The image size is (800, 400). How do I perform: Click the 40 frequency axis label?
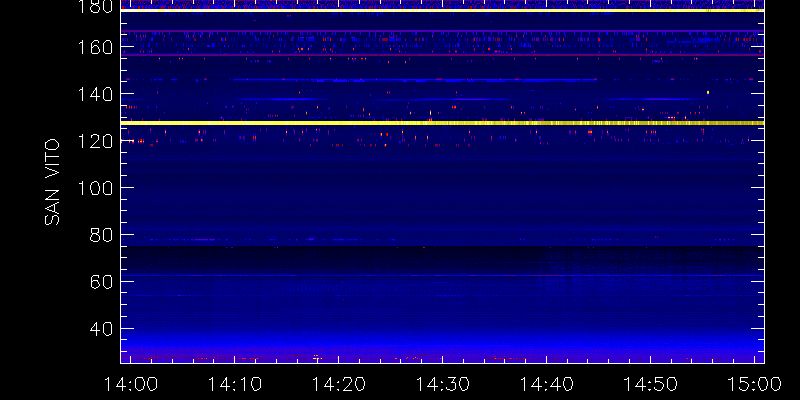(102, 329)
